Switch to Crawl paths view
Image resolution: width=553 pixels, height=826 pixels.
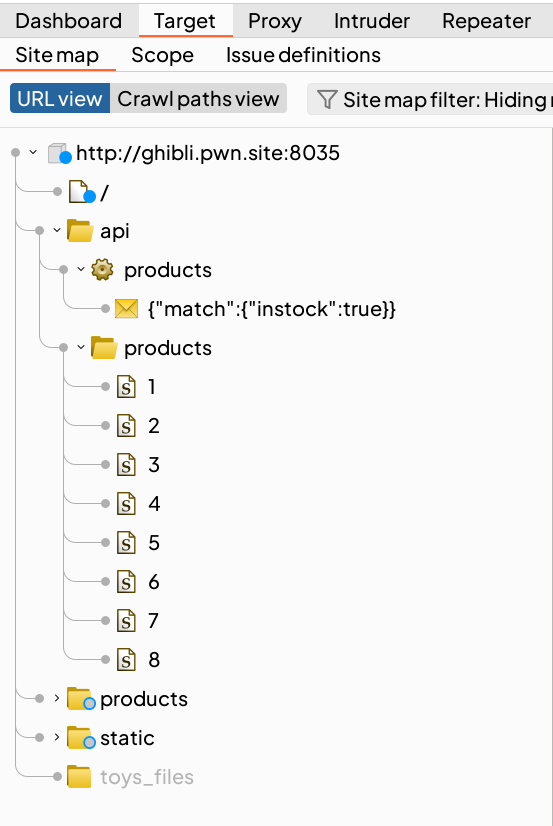click(x=198, y=99)
